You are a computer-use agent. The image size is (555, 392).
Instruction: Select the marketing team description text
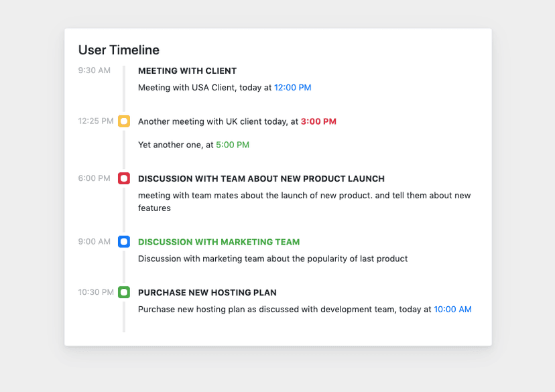click(x=272, y=259)
